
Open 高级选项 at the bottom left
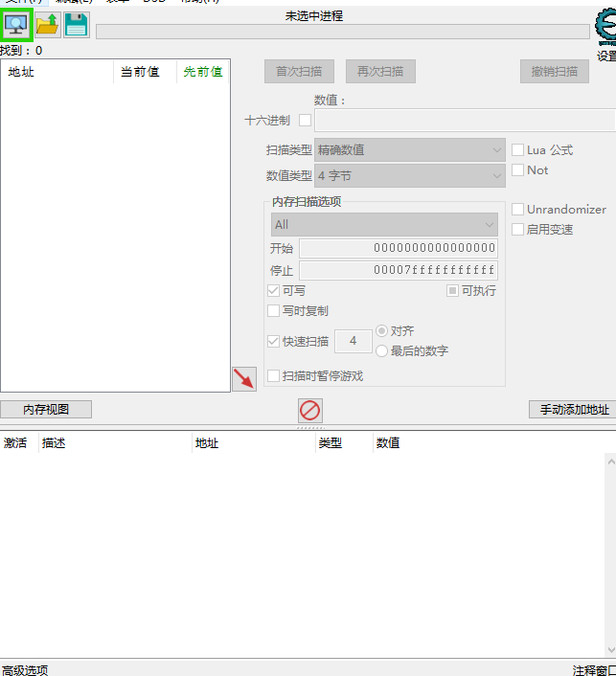(25, 670)
